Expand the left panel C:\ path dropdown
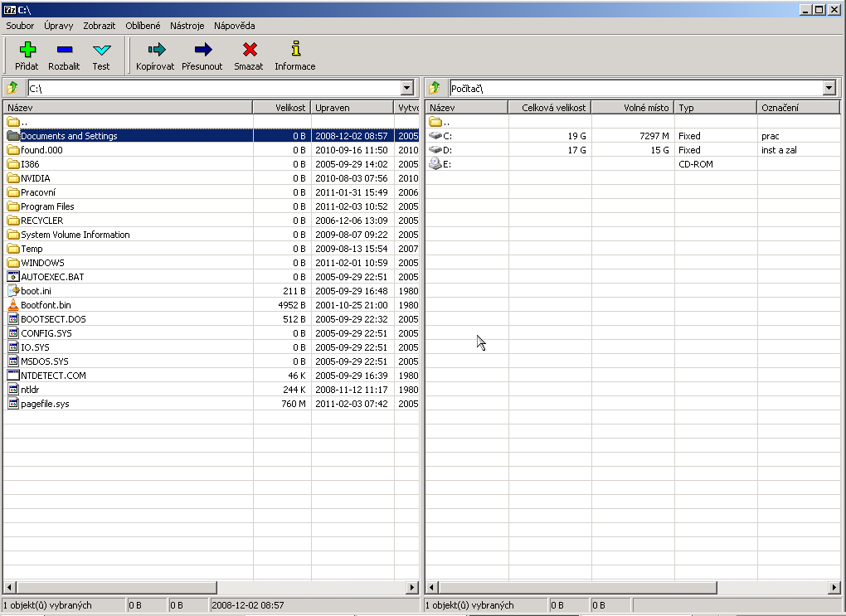 (406, 88)
